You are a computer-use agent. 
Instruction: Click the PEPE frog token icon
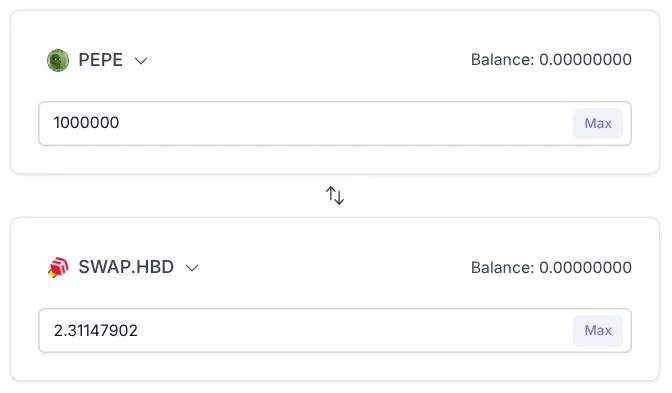[x=58, y=60]
